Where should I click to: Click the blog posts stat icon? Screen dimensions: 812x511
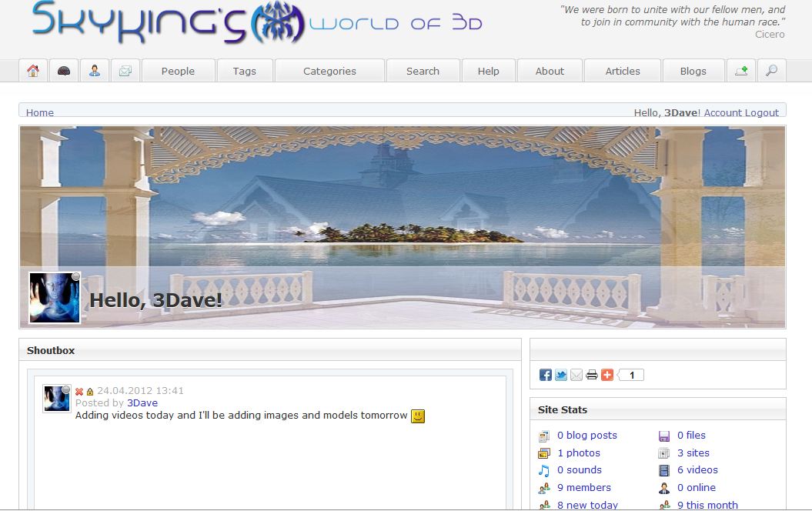coord(543,436)
